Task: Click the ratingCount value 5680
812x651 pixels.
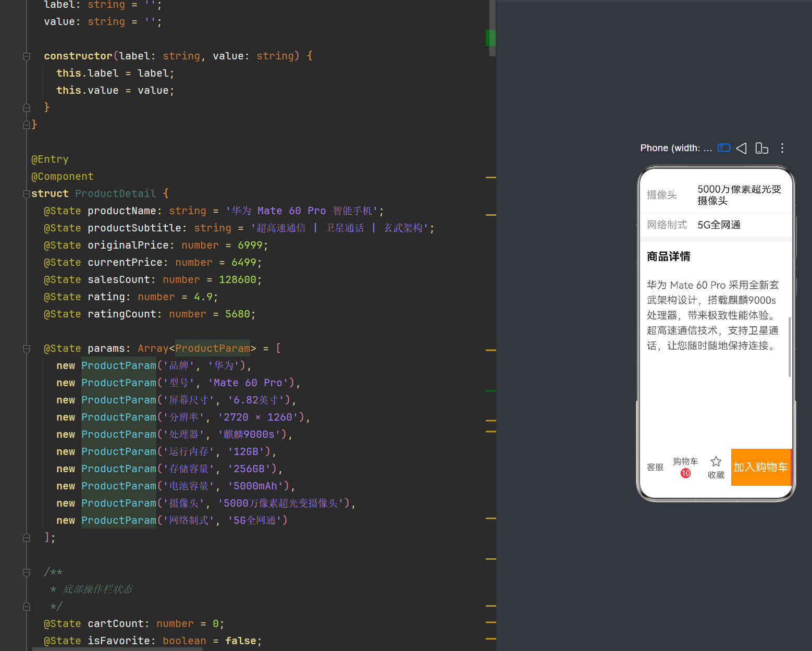Action: tap(238, 314)
